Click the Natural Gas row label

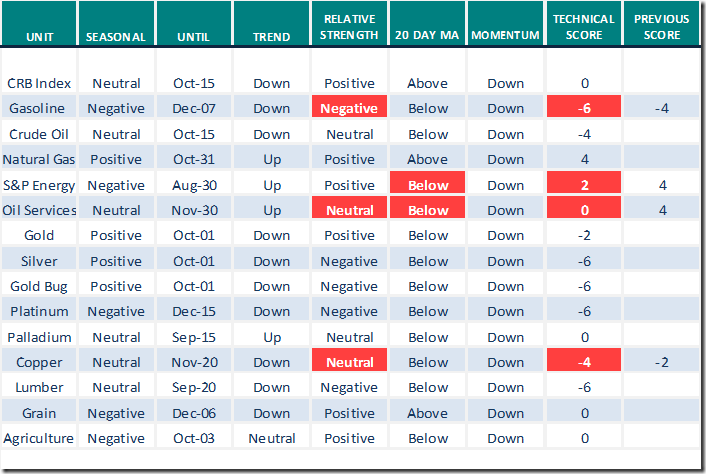(x=39, y=159)
